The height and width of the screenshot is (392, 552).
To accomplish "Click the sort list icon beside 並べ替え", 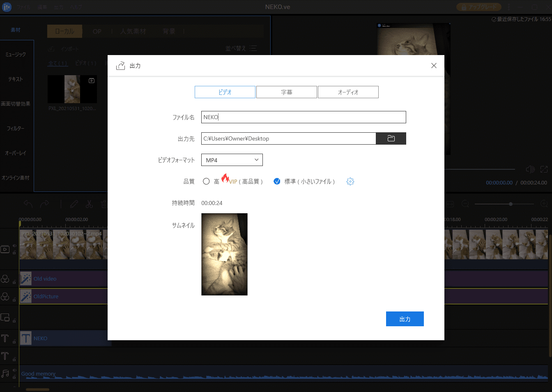I will point(253,48).
